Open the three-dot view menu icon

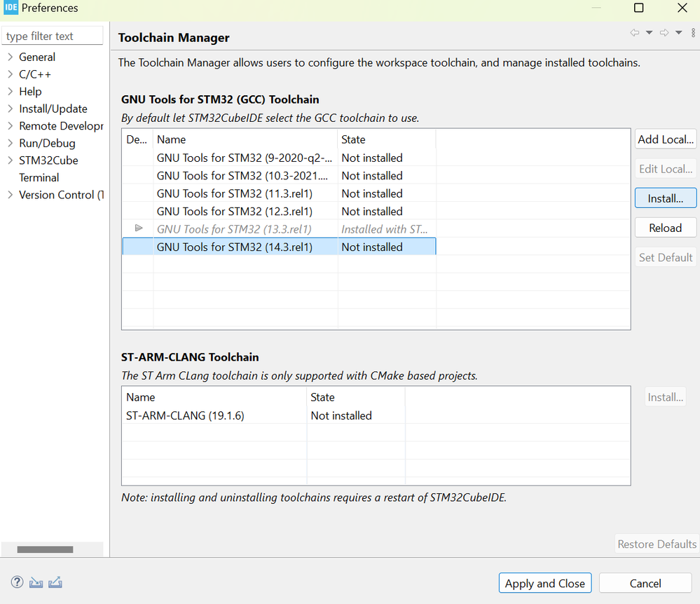(x=693, y=33)
